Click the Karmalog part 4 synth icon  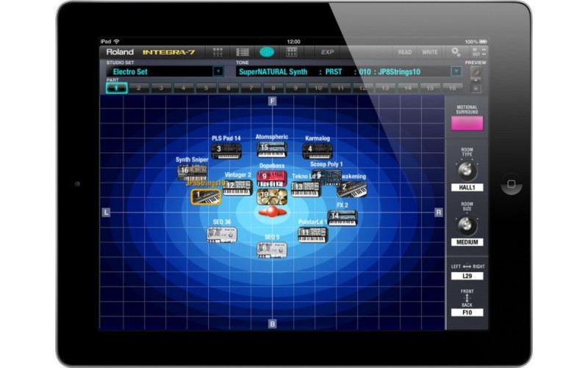click(x=318, y=150)
